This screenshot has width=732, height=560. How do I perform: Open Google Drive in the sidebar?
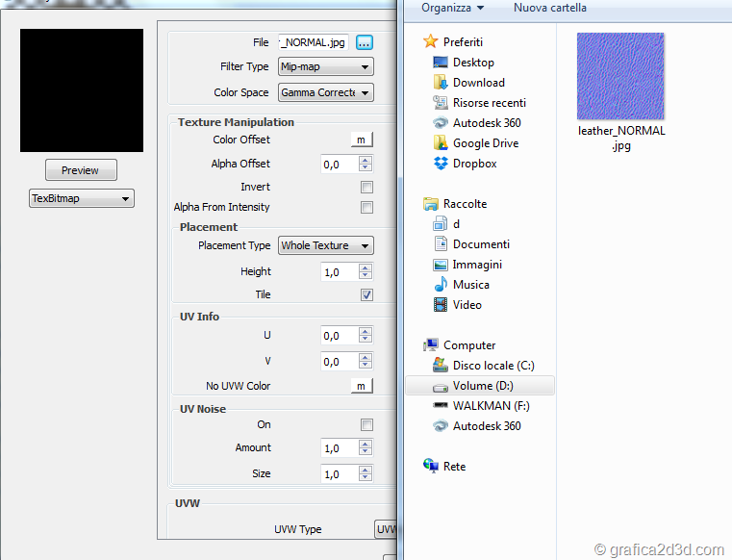pyautogui.click(x=485, y=143)
